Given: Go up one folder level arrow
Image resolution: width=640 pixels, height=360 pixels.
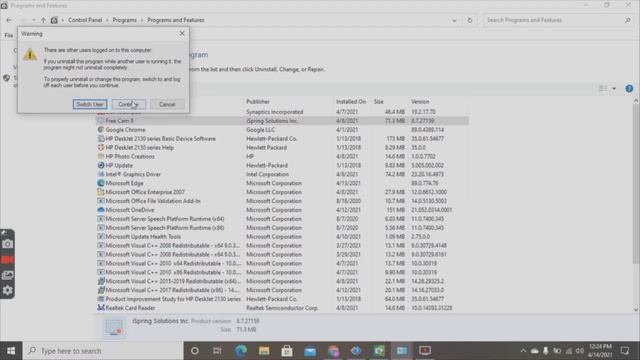Looking at the screenshot, I should coord(43,20).
